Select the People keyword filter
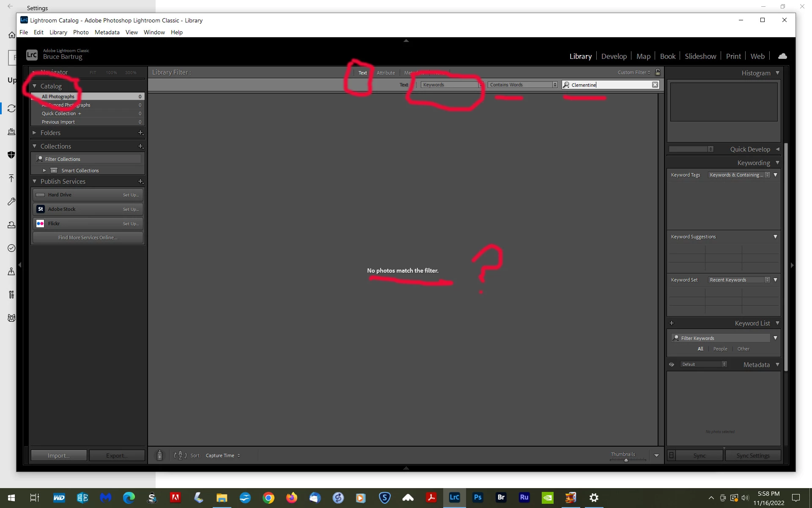Viewport: 812px width, 508px height. pos(720,349)
